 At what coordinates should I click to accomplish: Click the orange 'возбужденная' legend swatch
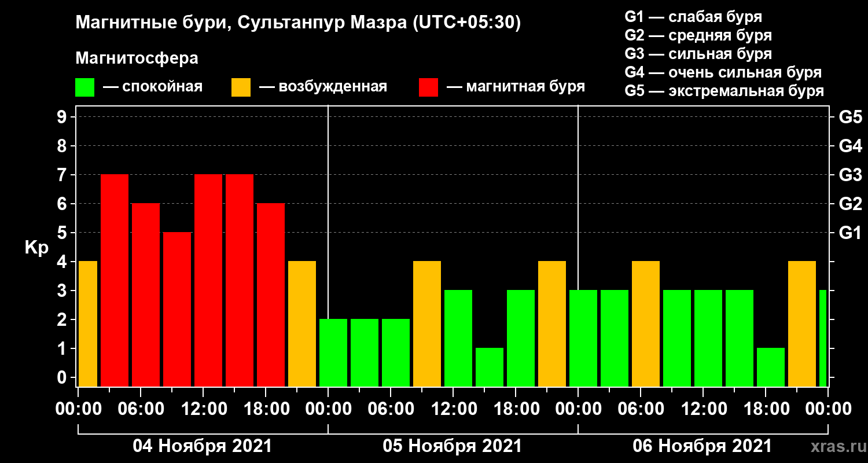(241, 87)
